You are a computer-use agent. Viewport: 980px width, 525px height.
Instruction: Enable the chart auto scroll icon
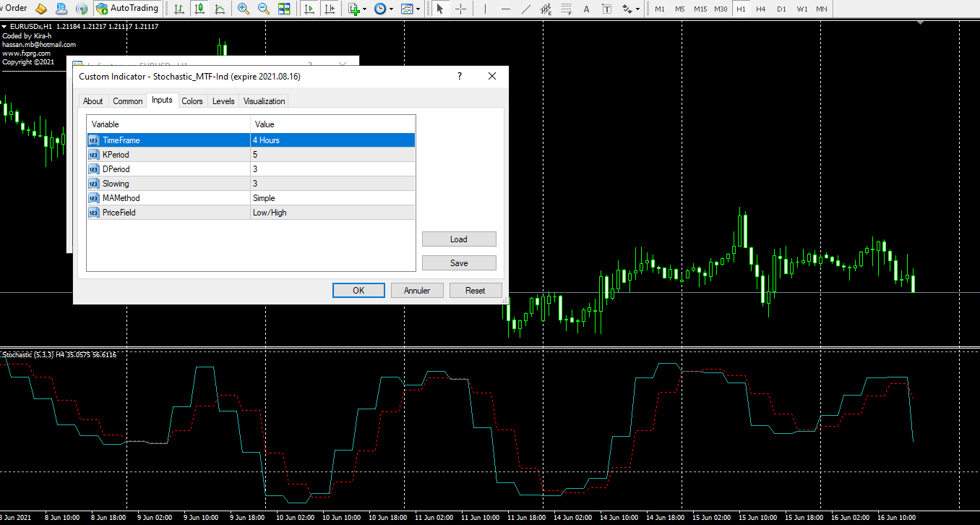(309, 9)
